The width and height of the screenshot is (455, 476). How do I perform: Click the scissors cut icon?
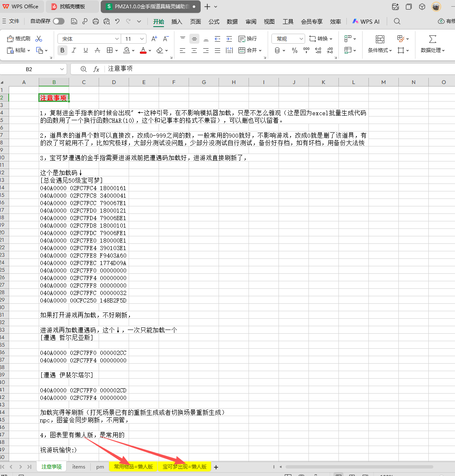tap(39, 39)
